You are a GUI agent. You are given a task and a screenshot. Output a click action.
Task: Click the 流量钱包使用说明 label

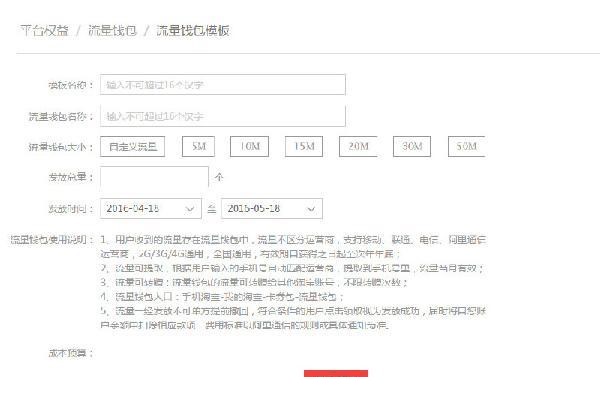(52, 240)
